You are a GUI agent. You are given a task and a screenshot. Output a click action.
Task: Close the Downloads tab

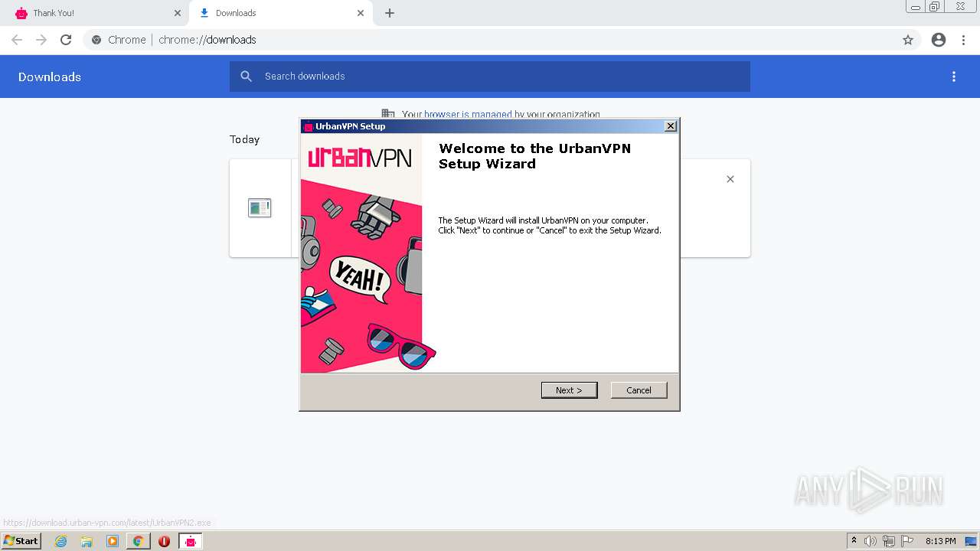(x=361, y=13)
